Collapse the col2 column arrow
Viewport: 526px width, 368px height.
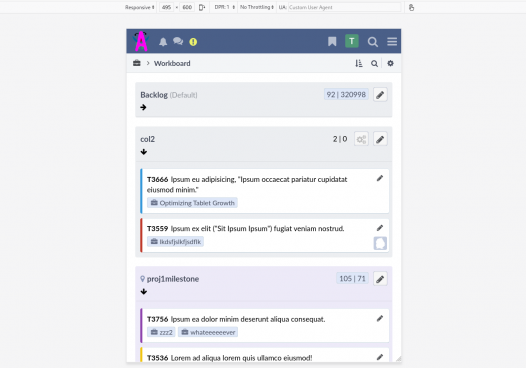[x=144, y=152]
